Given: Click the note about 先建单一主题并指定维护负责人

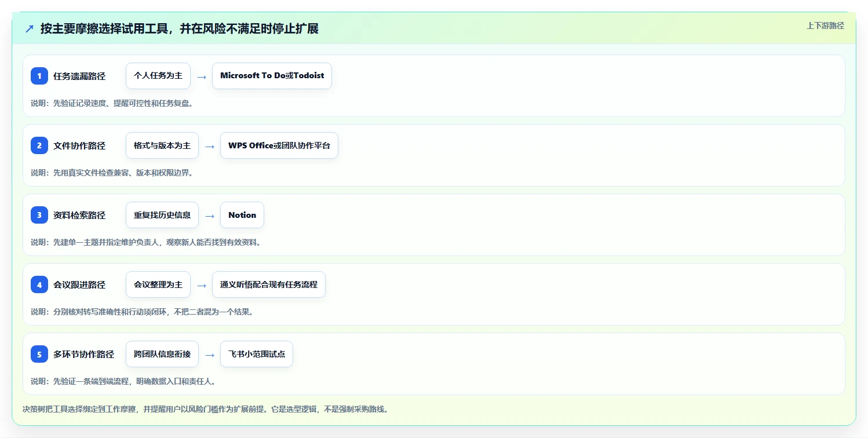Looking at the screenshot, I should (x=146, y=242).
